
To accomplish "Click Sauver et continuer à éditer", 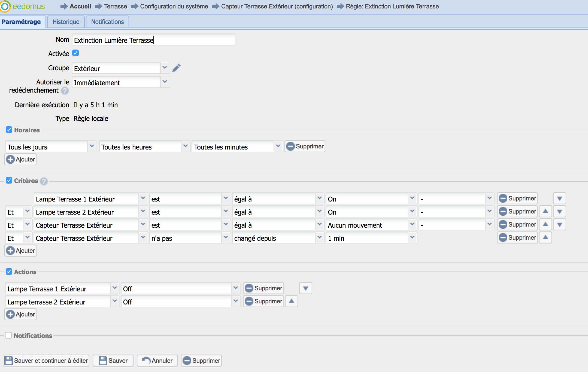I will pos(46,361).
